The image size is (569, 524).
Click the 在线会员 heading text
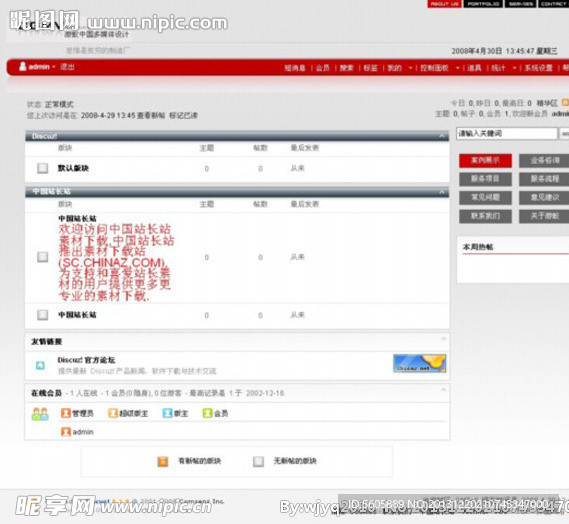(46, 393)
